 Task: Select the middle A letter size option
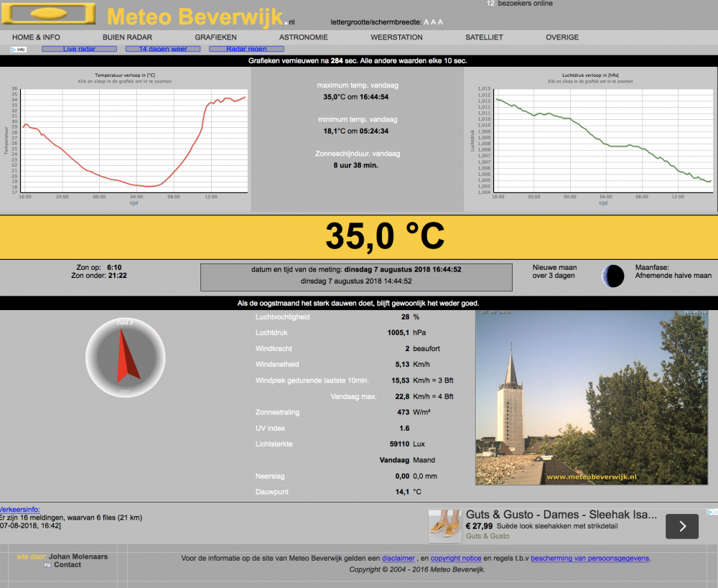(433, 22)
